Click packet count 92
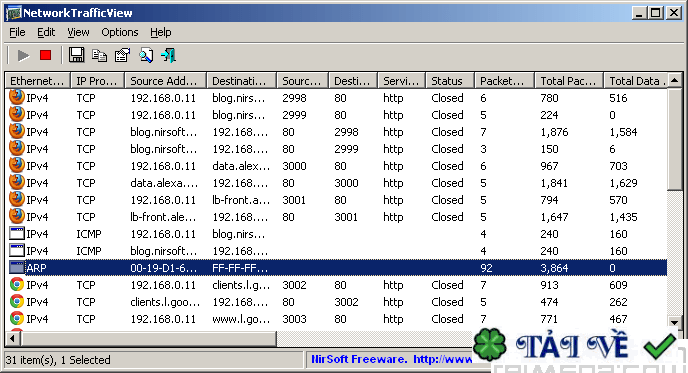 [486, 268]
